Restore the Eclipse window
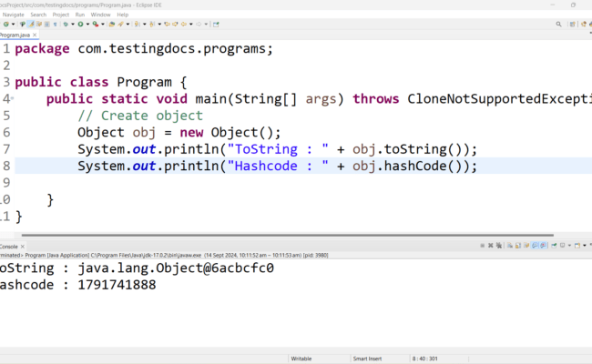 (573, 5)
